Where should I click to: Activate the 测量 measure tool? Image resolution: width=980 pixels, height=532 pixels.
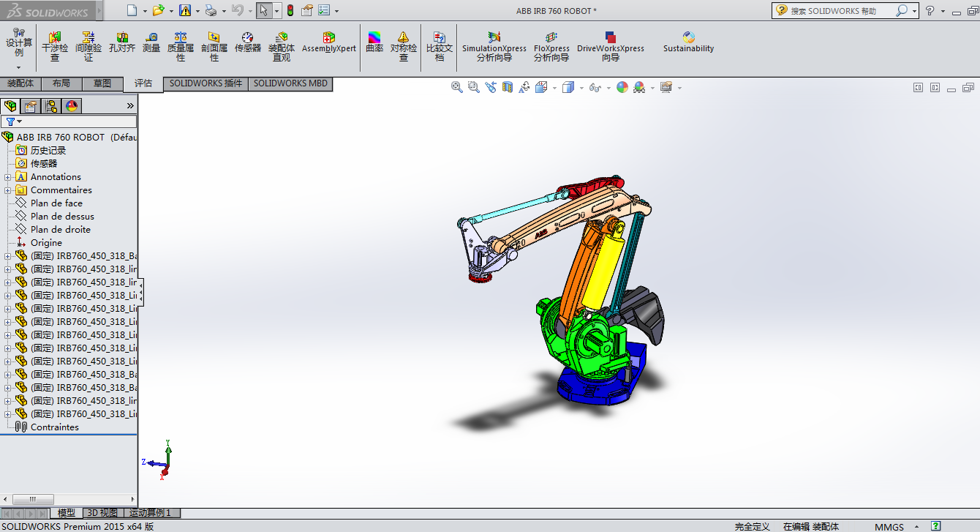[x=151, y=42]
